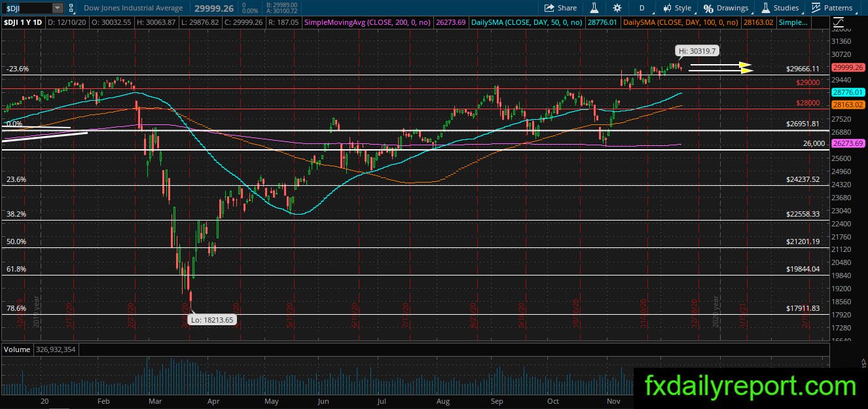Click the Hi: 30319.7 high marker
This screenshot has height=409, width=868.
tap(698, 50)
